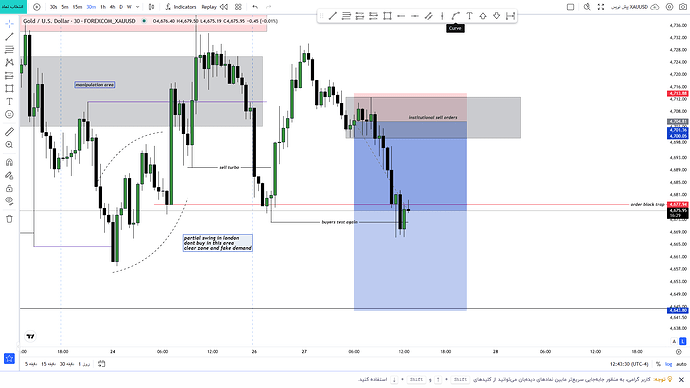Open the layout grid templates icon
Image resolution: width=690 pixels, height=388 pixels.
(239, 7)
